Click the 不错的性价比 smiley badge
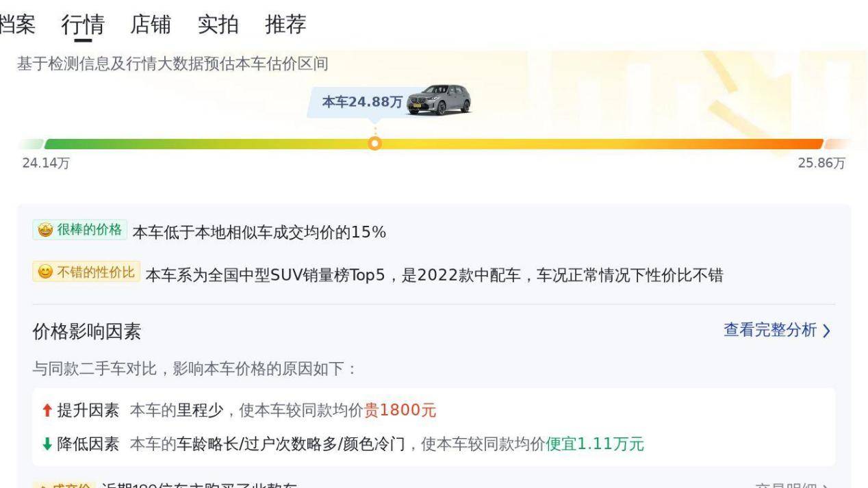The height and width of the screenshot is (488, 868). 86,272
